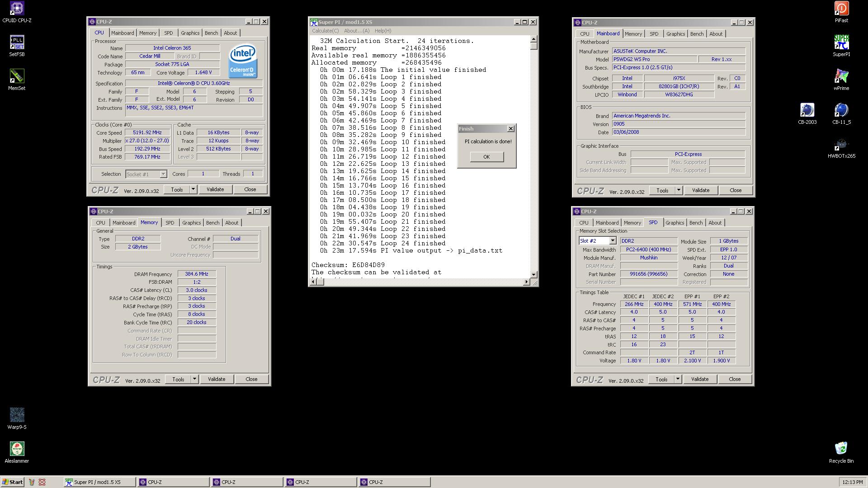Open the PiFast desktop shortcut
This screenshot has height=488, width=868.
coord(841,12)
